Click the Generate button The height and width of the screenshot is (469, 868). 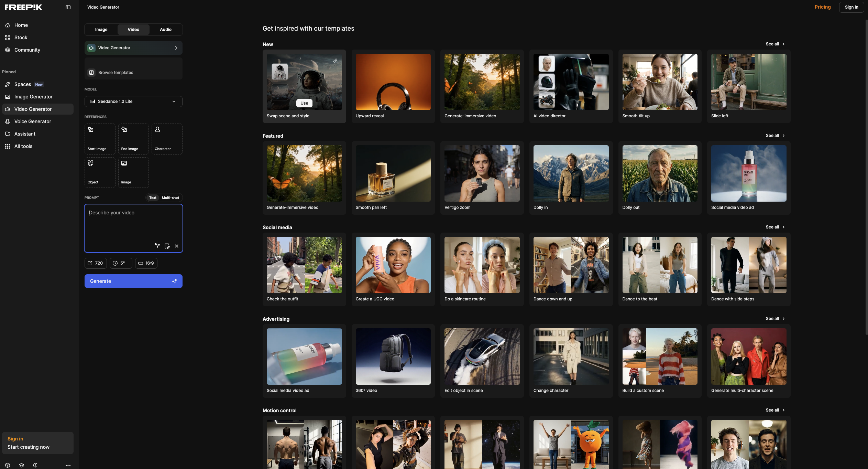(x=133, y=281)
